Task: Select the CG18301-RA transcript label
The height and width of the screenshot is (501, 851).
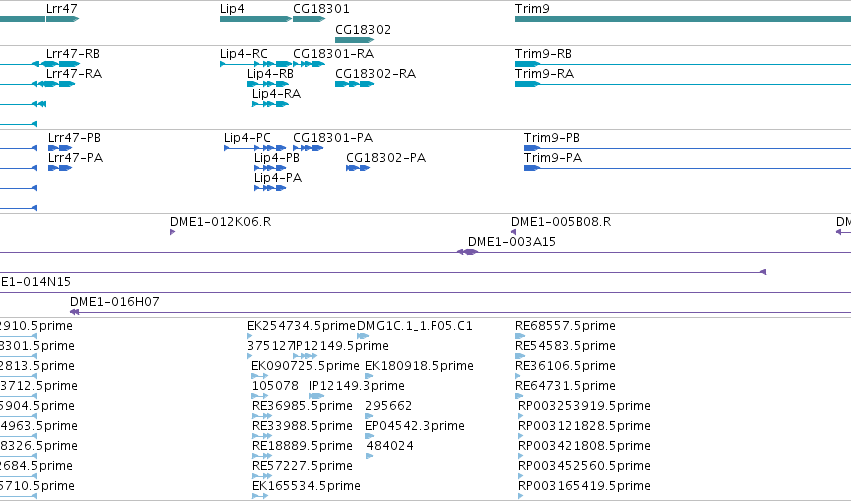Action: pyautogui.click(x=333, y=54)
